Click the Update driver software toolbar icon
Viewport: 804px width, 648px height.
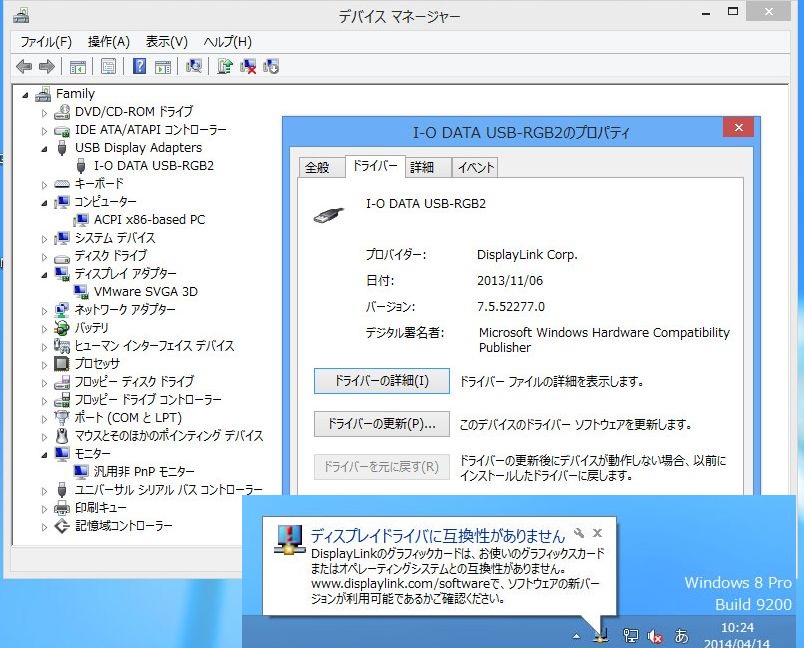tap(225, 67)
